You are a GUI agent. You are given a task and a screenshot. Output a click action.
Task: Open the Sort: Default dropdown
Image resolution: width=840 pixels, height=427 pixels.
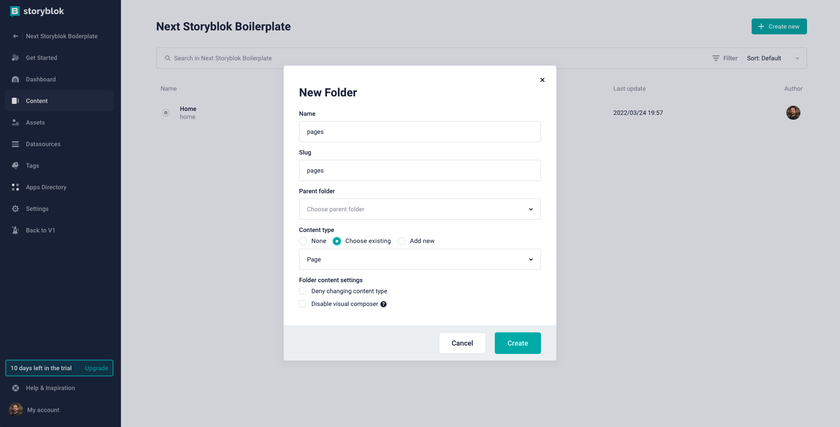[773, 58]
